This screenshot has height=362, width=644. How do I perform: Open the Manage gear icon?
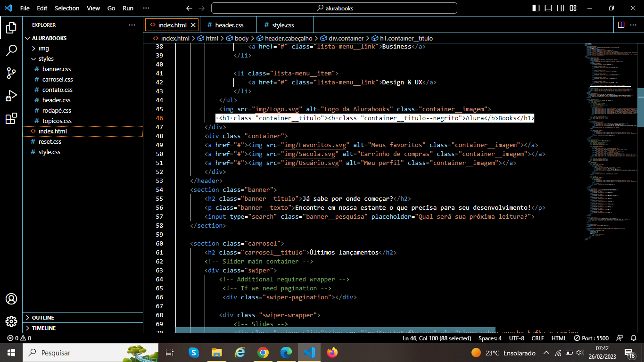click(x=11, y=321)
